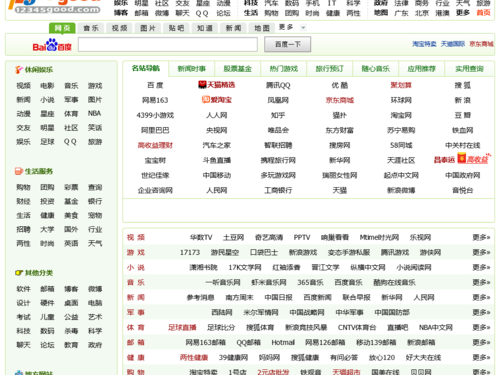
Task: Focus the Baidu search input field
Action: [168, 44]
